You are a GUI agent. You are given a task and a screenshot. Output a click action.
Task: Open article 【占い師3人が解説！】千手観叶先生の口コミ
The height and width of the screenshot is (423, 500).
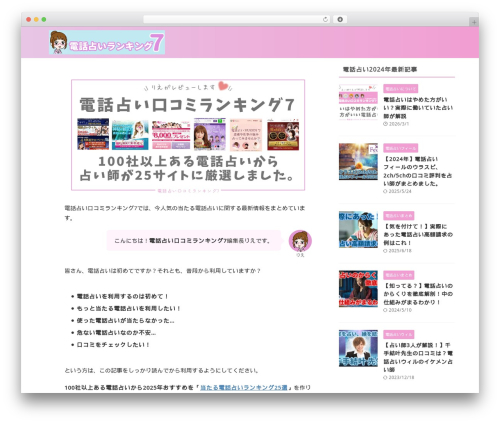[418, 357]
